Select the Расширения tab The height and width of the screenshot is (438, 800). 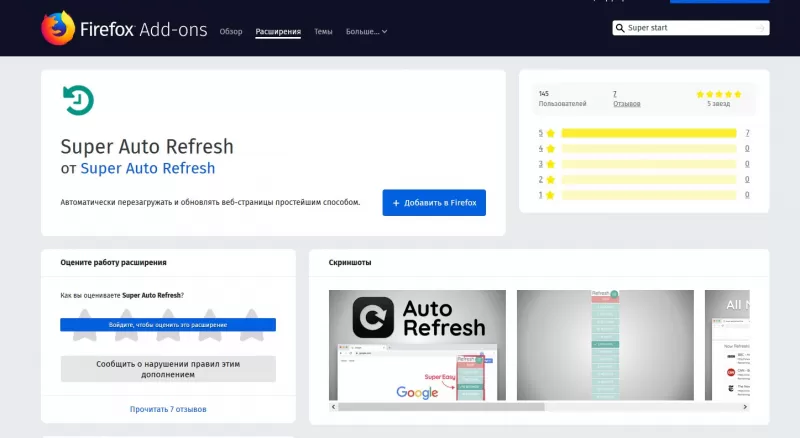pos(278,32)
